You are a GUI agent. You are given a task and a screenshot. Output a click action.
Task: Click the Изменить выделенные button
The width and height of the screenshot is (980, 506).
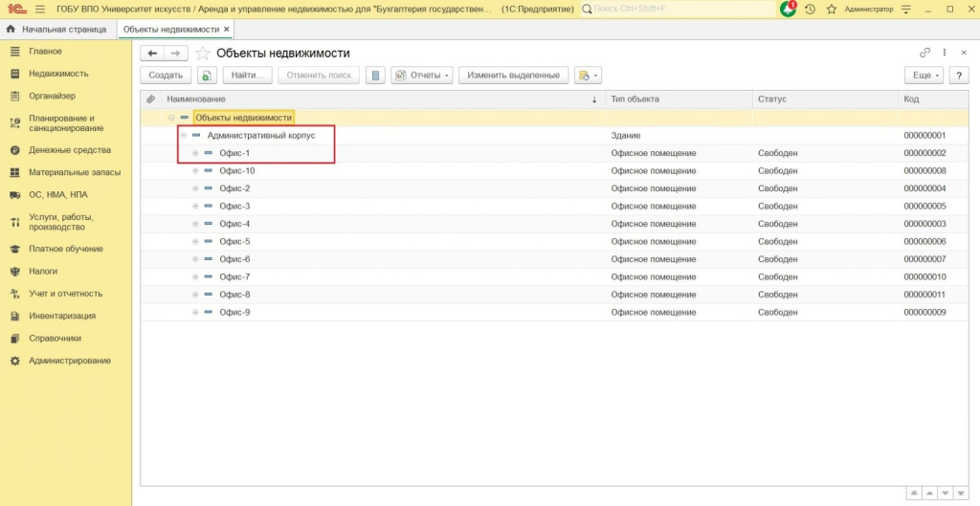514,76
